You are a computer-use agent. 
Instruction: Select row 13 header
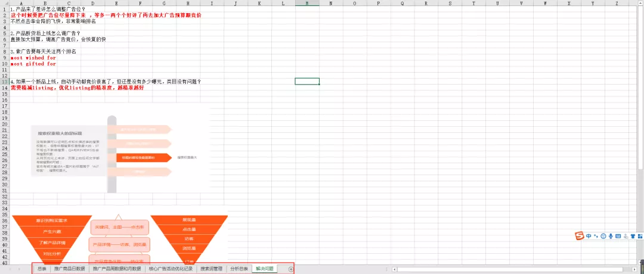(x=5, y=82)
